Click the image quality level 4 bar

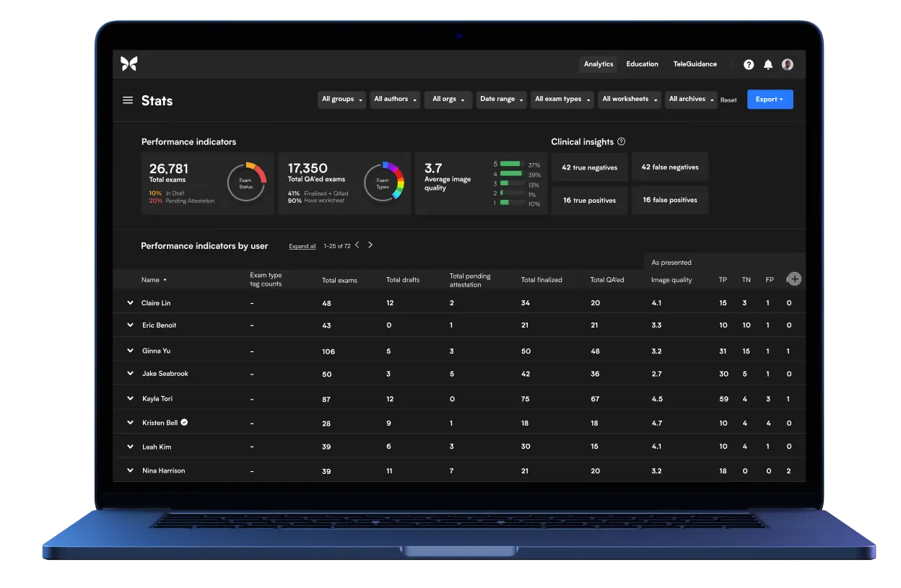tap(511, 174)
